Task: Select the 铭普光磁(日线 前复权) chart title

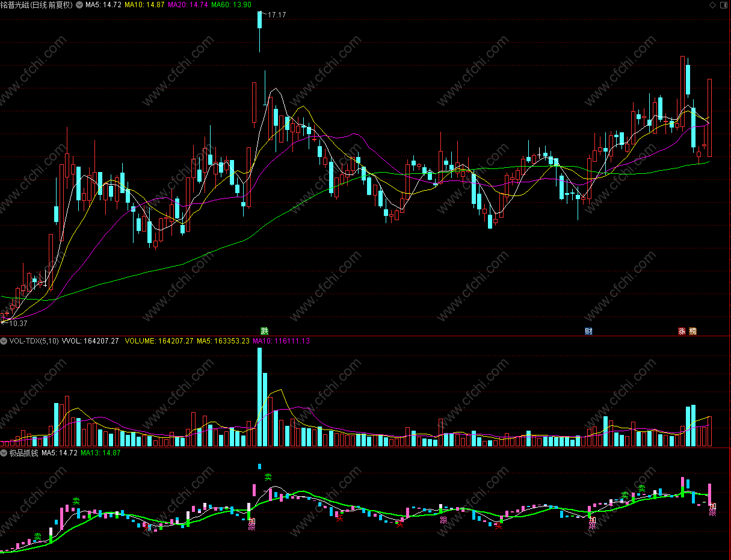Action: click(37, 5)
